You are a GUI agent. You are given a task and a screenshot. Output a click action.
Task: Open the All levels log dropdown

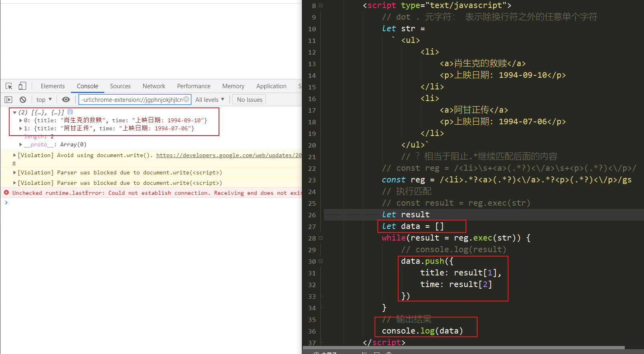210,99
